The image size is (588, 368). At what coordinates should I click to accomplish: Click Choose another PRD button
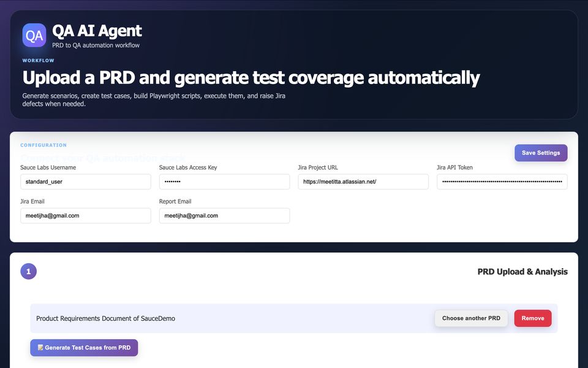[x=471, y=318]
